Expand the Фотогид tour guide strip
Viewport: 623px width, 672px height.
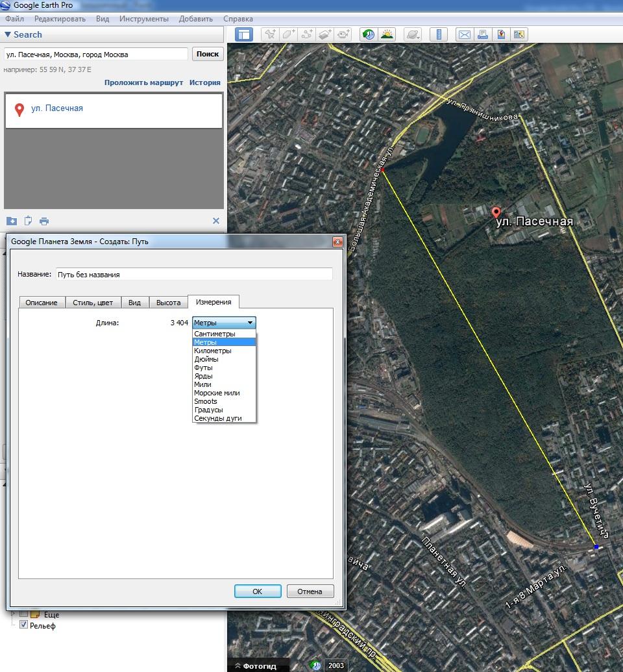(255, 666)
